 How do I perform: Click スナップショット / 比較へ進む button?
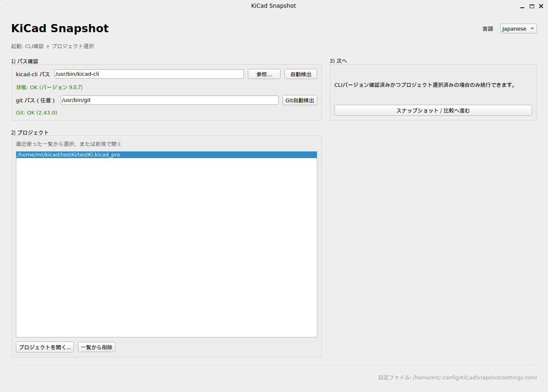click(433, 110)
